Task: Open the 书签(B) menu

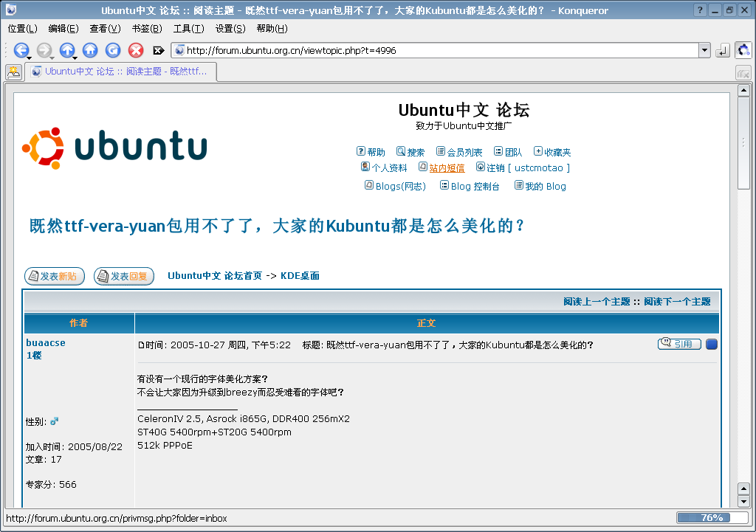Action: [x=147, y=29]
